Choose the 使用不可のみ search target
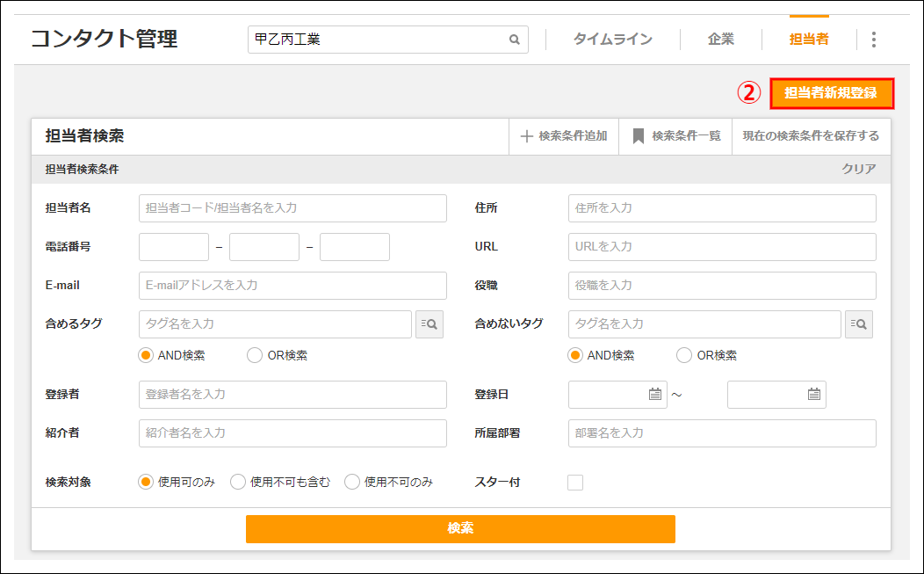The image size is (924, 574). (x=352, y=482)
